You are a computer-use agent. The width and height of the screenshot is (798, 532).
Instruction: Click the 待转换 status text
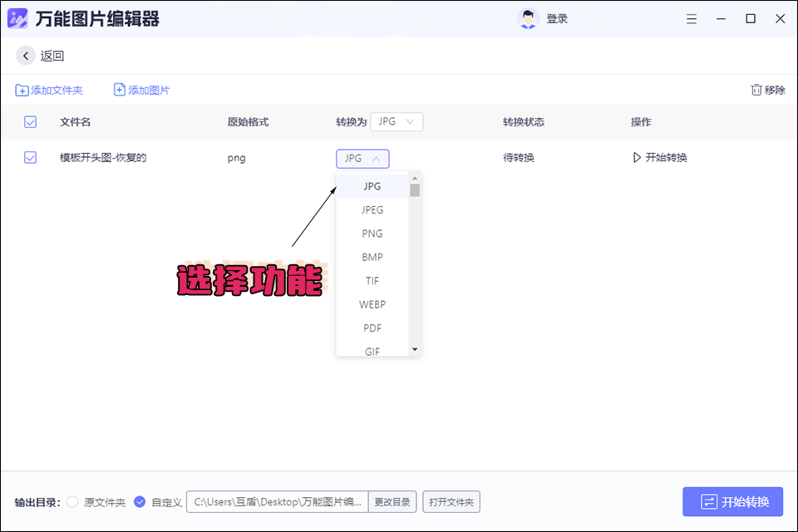pyautogui.click(x=519, y=158)
